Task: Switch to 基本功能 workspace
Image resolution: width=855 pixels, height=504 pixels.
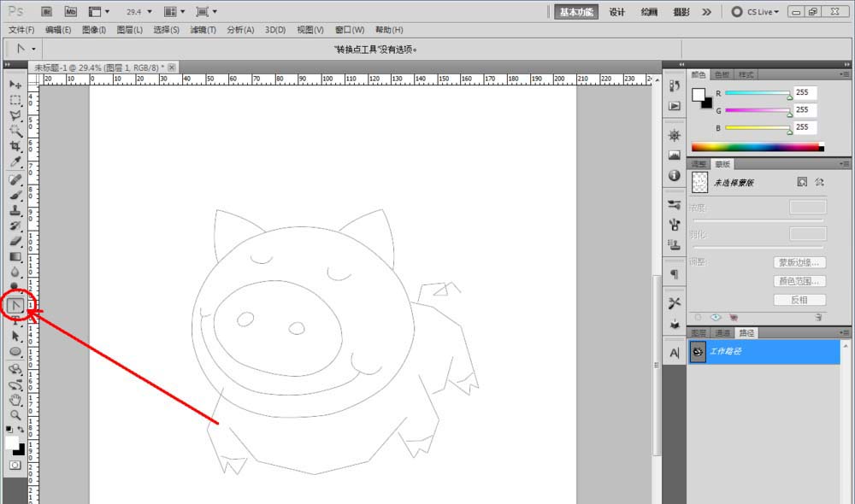Action: [x=576, y=12]
